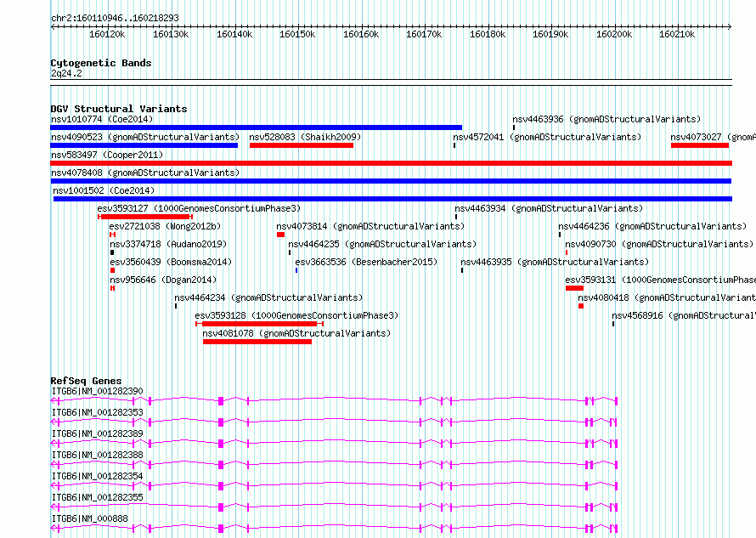756x538 pixels.
Task: Click nsv4464235 gnomAD variant label
Action: pos(382,244)
